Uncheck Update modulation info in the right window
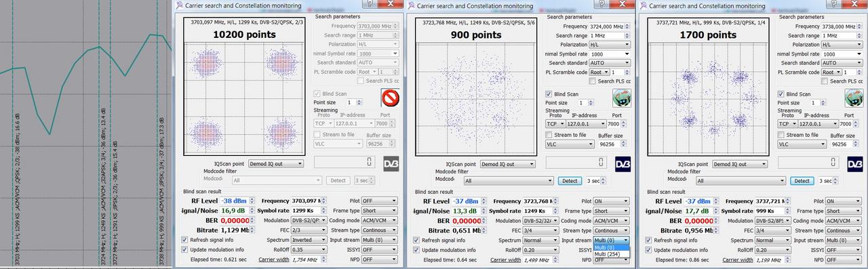This screenshot has width=868, height=269. point(648,250)
